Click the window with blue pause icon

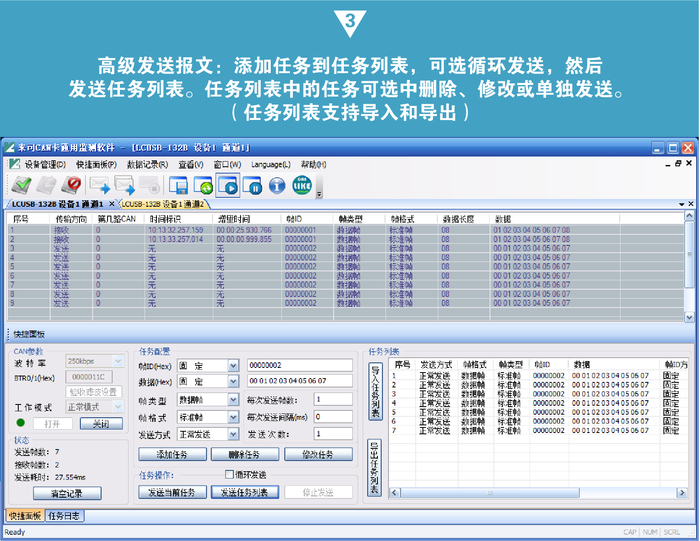pos(252,185)
